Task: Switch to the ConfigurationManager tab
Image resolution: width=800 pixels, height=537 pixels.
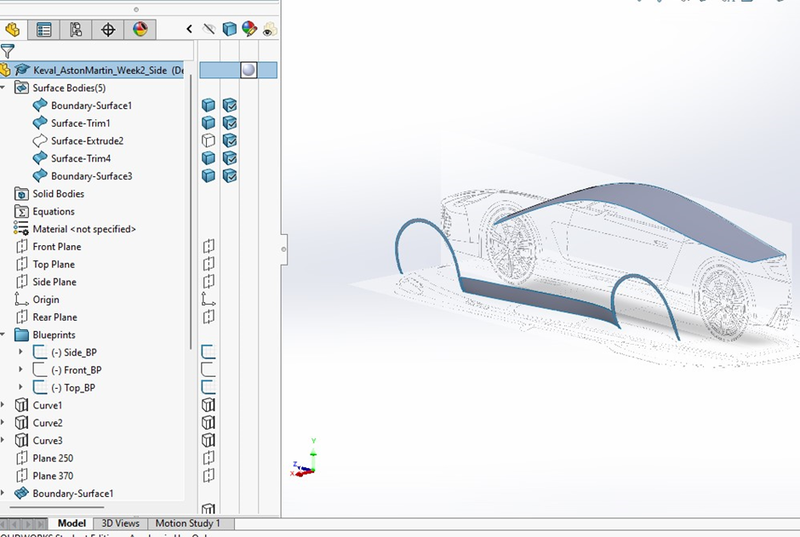Action: pyautogui.click(x=76, y=30)
